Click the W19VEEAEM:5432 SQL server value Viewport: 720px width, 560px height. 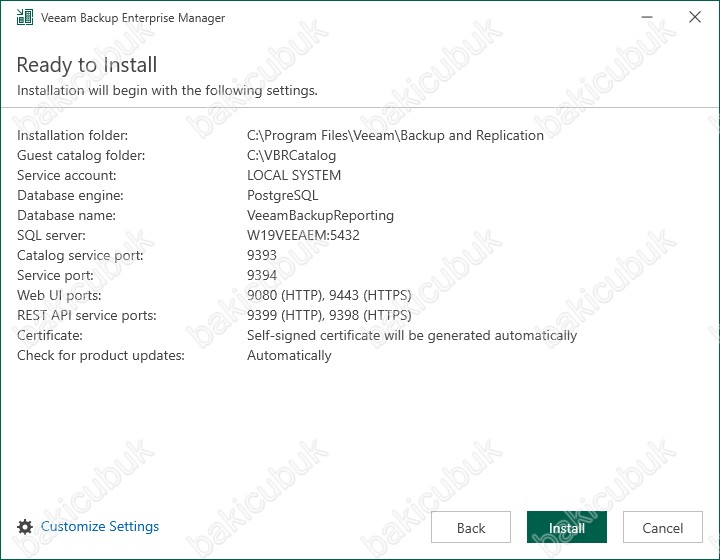303,235
